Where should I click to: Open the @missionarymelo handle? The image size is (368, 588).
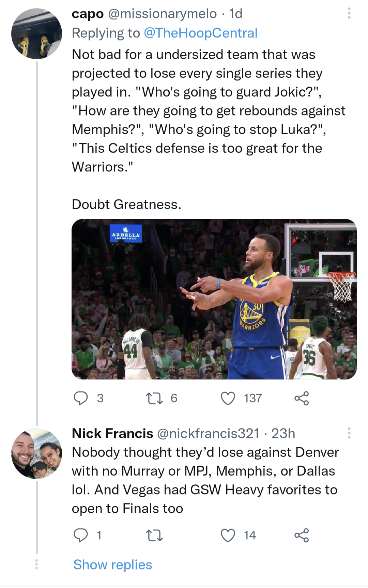(x=162, y=14)
